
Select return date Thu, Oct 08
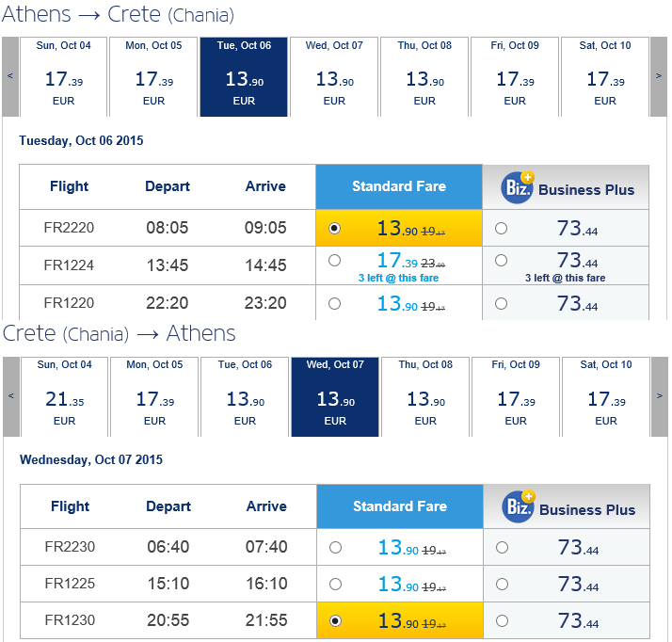pos(425,396)
